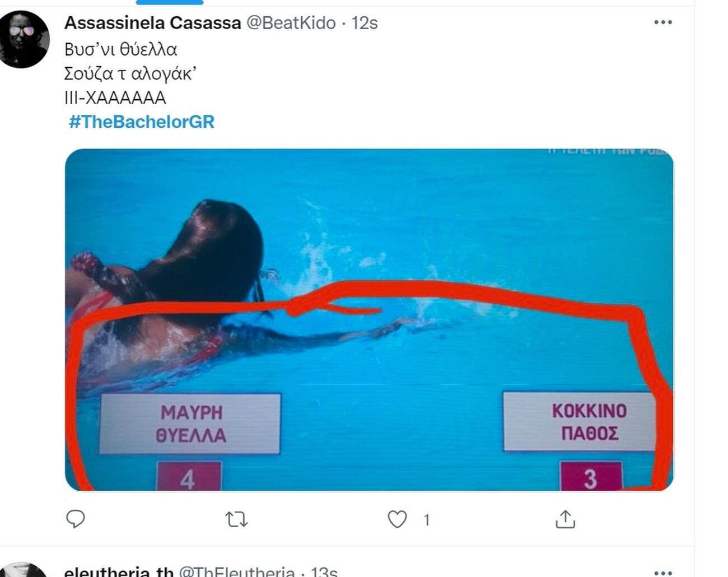Open the three-dot menu on the BeatKido tweet
728x577 pixels.
(663, 22)
